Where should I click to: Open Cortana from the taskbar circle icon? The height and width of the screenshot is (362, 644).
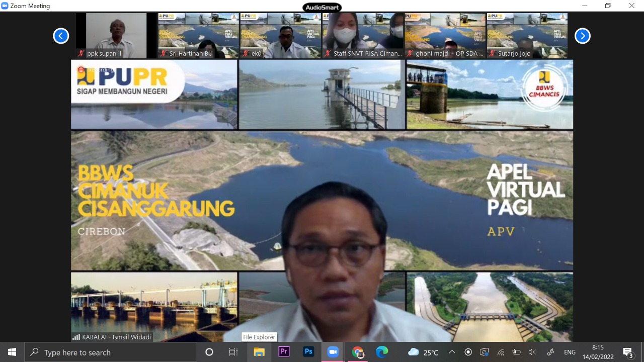tap(209, 352)
